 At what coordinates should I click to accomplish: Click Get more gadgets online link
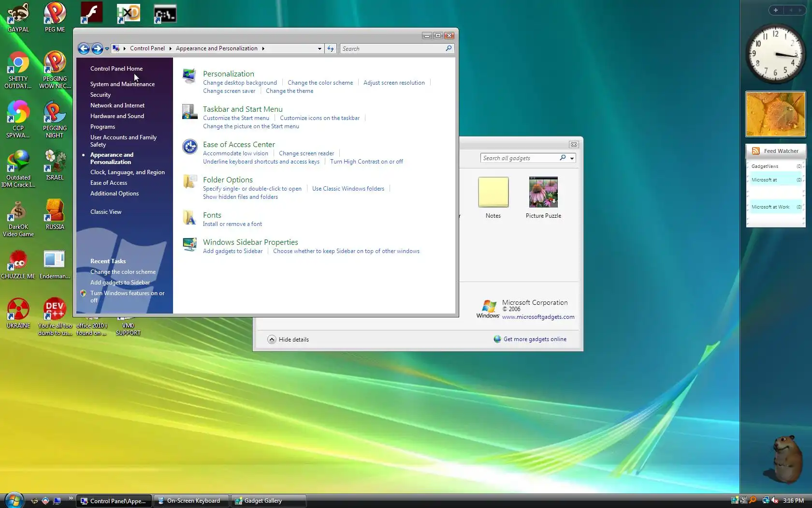[x=535, y=339]
